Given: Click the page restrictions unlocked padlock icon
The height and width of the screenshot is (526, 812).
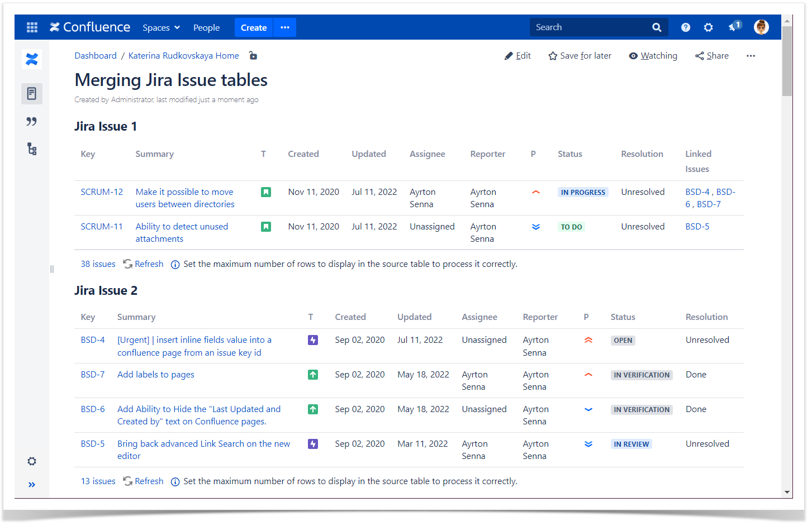Looking at the screenshot, I should pos(253,55).
